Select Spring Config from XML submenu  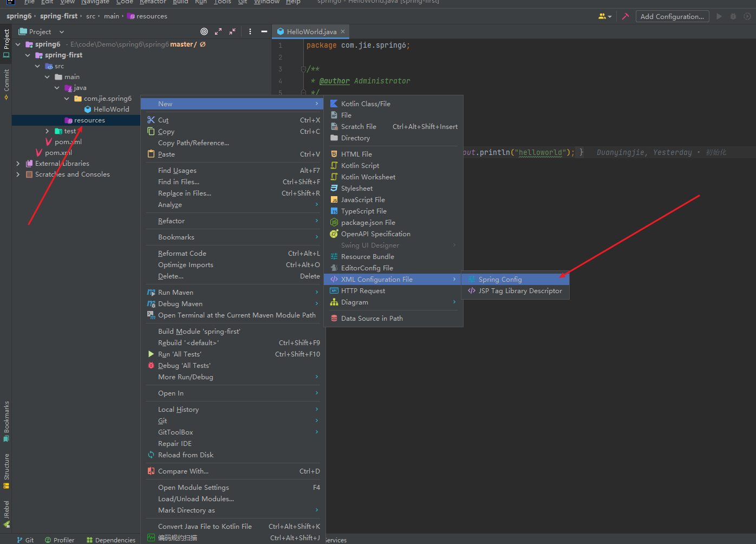[515, 279]
